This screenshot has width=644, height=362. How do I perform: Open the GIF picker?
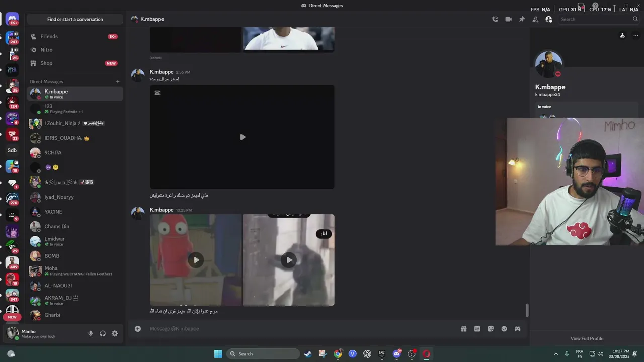click(x=477, y=329)
